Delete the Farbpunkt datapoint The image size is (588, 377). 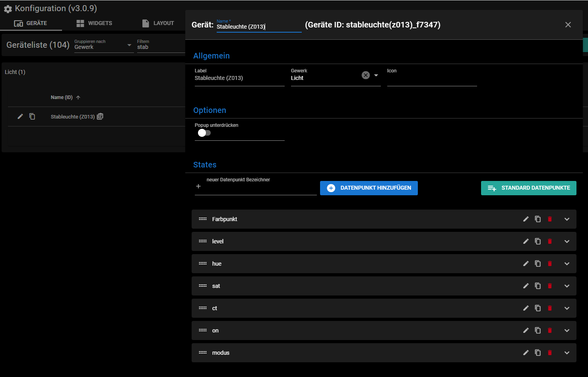(x=550, y=219)
